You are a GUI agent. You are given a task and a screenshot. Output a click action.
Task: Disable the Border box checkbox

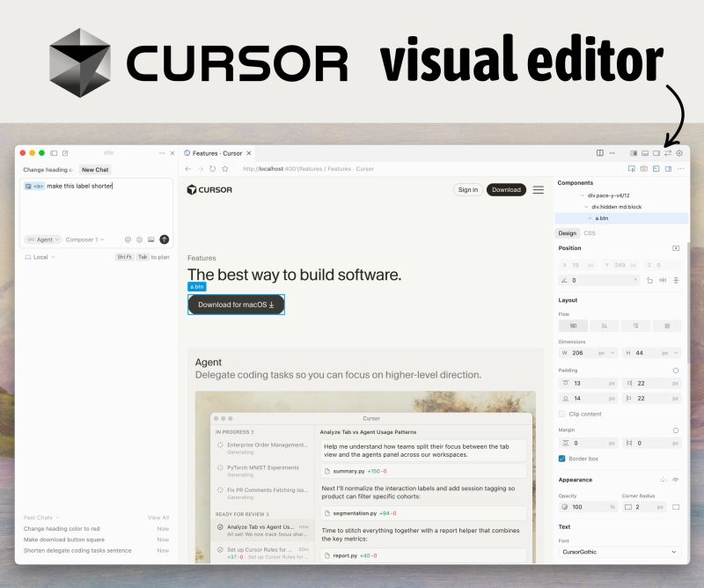pos(561,458)
